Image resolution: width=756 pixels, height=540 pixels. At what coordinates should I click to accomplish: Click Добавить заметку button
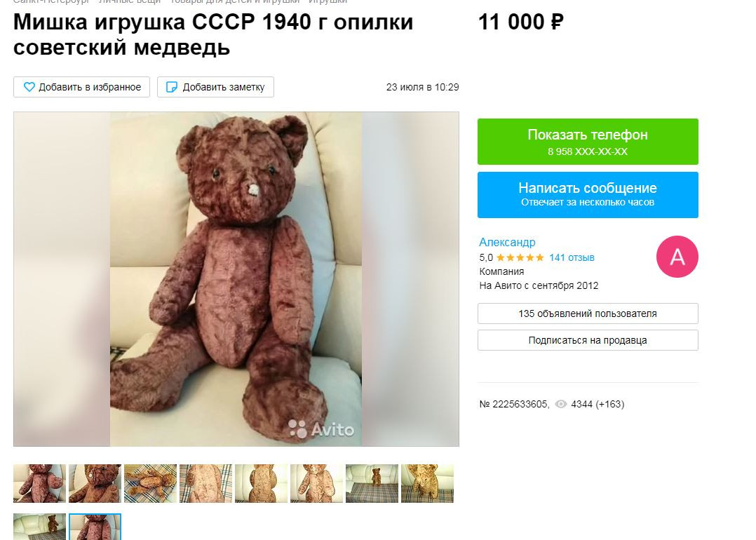tap(215, 87)
